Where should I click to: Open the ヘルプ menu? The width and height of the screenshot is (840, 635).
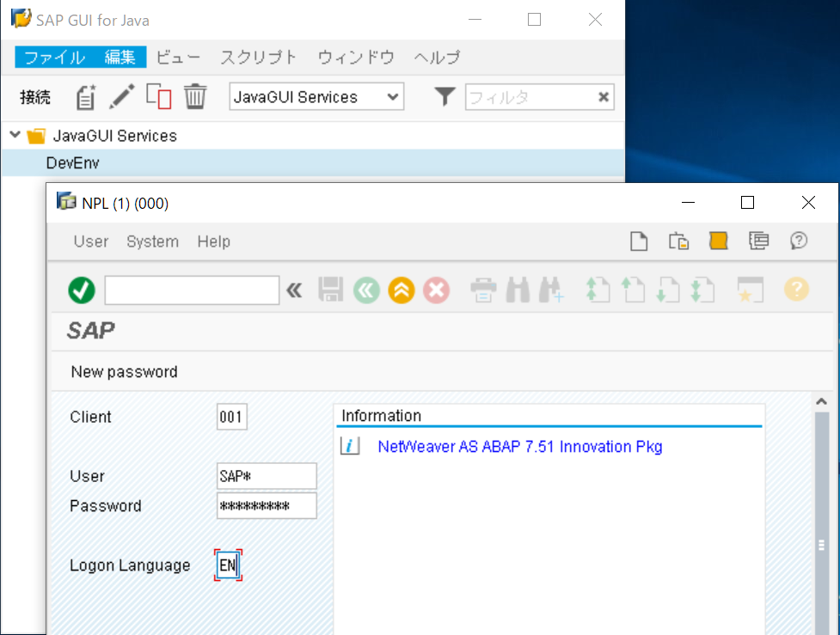437,58
